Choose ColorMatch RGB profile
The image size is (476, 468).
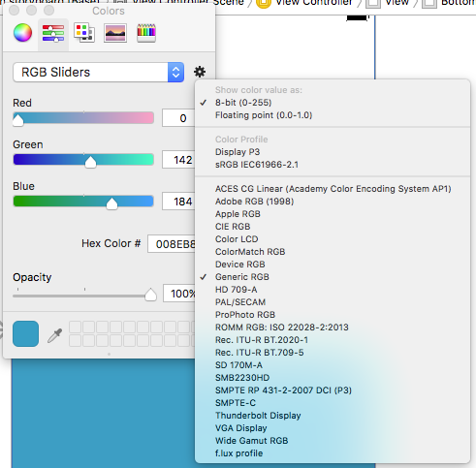[x=333, y=252]
